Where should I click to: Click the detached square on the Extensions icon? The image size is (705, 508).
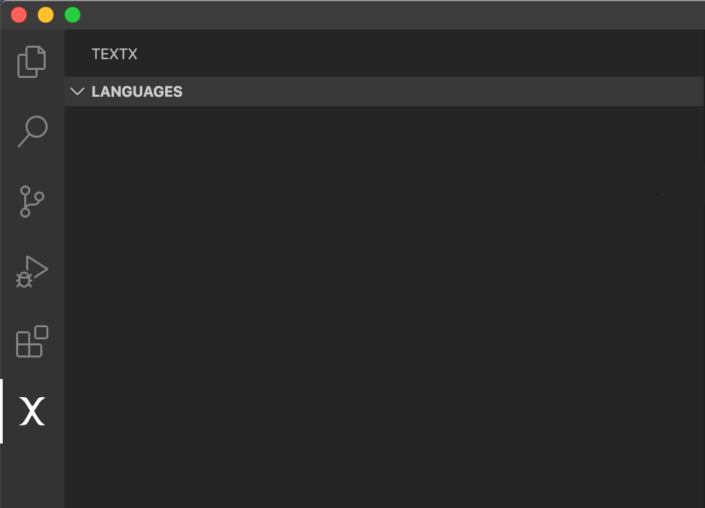click(42, 332)
